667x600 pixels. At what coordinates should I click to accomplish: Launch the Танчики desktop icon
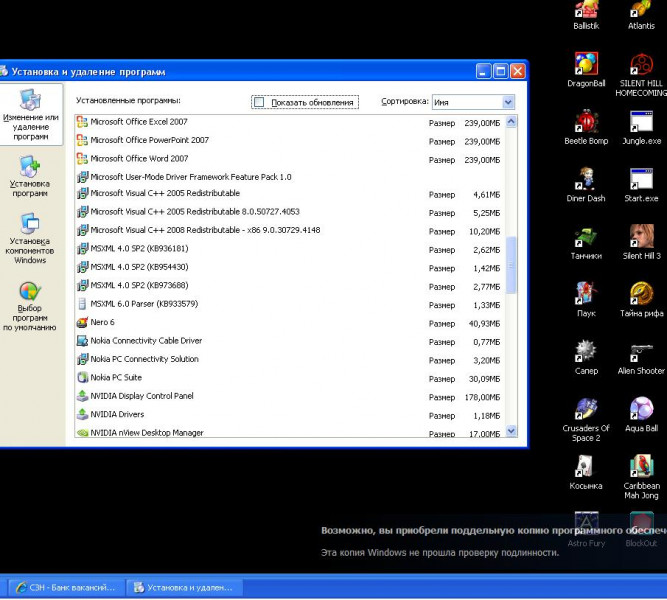pos(586,243)
